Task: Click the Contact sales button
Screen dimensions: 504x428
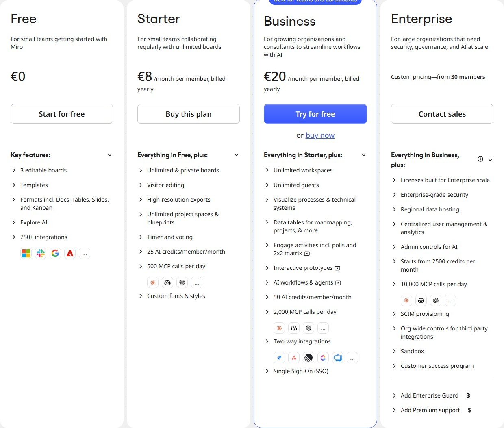Action: click(x=442, y=114)
